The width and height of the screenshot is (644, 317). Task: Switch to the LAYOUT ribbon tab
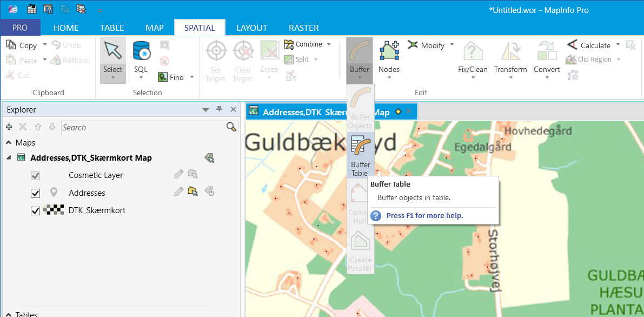(252, 28)
